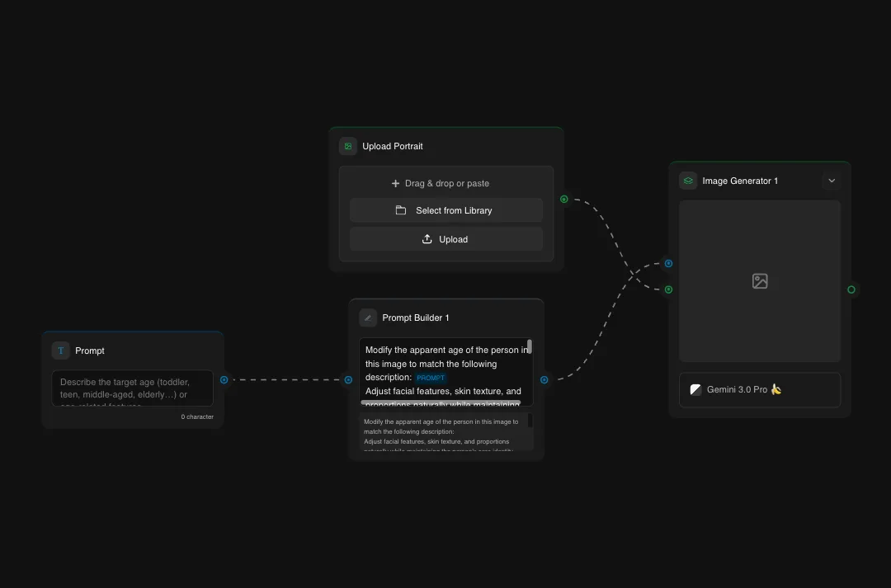
Task: Click the image icon on Upload Portrait header
Action: [347, 145]
